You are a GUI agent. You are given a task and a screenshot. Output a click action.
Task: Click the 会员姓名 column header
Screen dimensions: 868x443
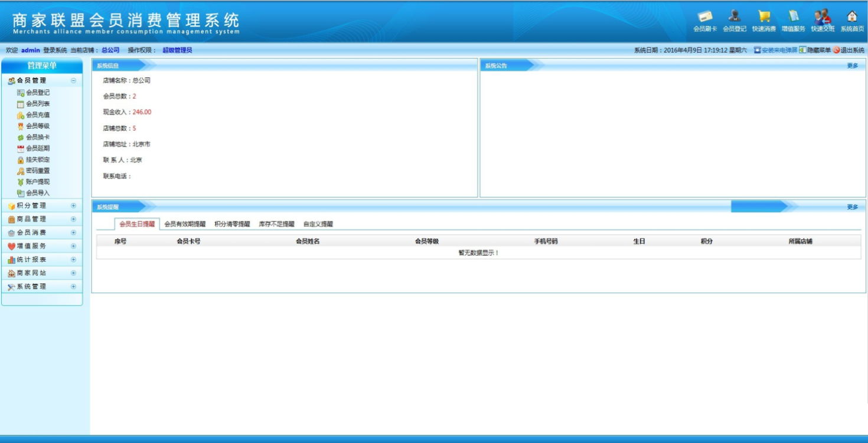click(x=308, y=241)
